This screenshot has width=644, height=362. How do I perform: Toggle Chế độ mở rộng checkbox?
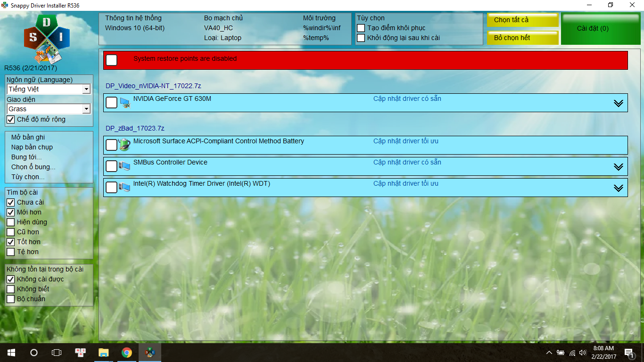coord(11,119)
